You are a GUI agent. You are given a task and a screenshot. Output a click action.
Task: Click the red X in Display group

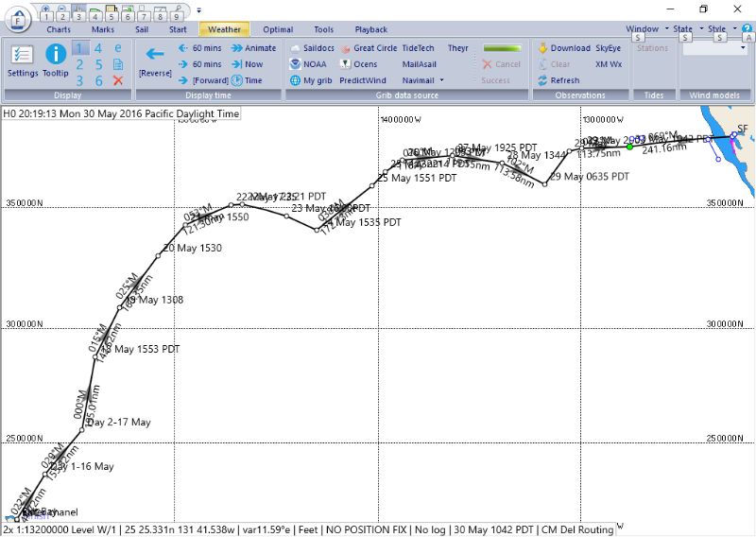pos(118,80)
